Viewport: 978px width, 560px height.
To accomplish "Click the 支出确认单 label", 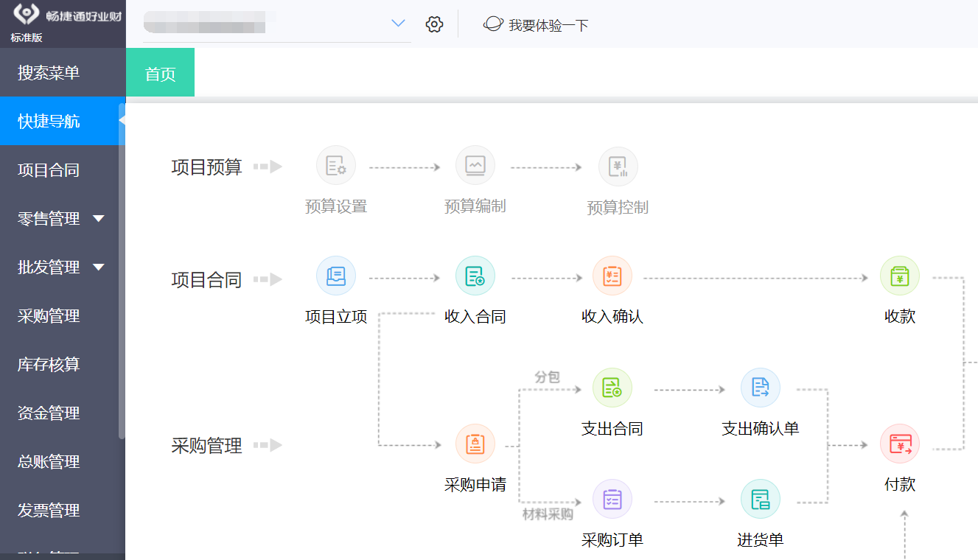I will (x=761, y=429).
